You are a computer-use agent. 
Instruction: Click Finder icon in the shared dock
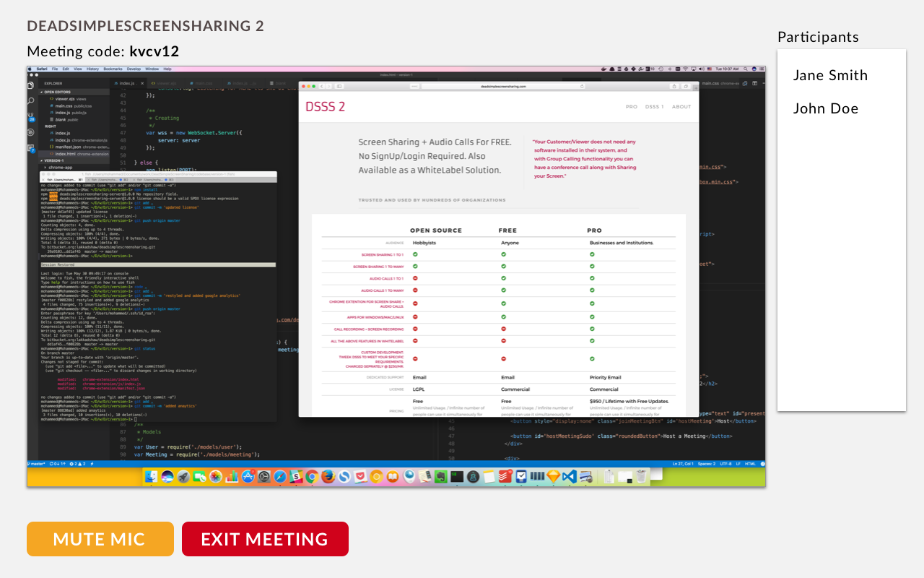click(151, 477)
